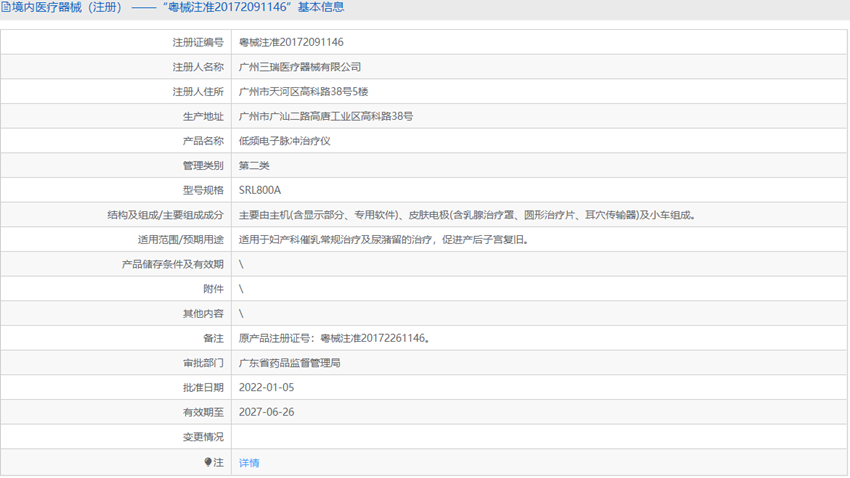Click the model specification SRL800A
Viewport: 850px width, 478px height.
260,190
